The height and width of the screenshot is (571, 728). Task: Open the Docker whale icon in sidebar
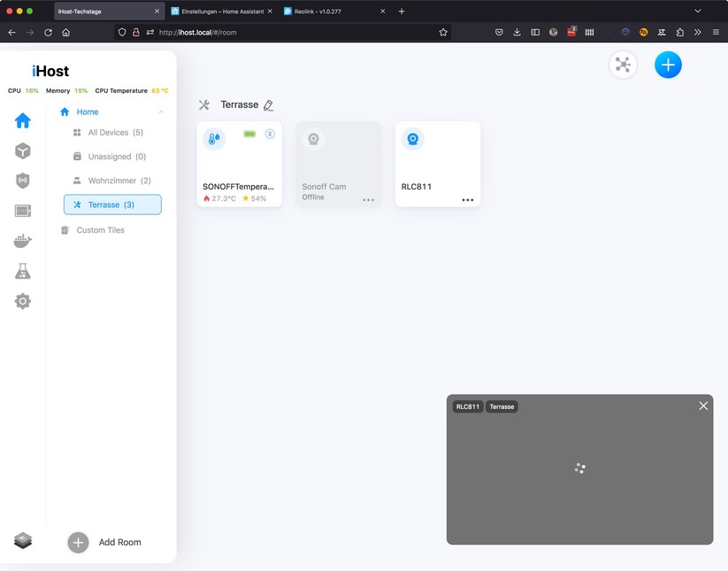point(22,241)
